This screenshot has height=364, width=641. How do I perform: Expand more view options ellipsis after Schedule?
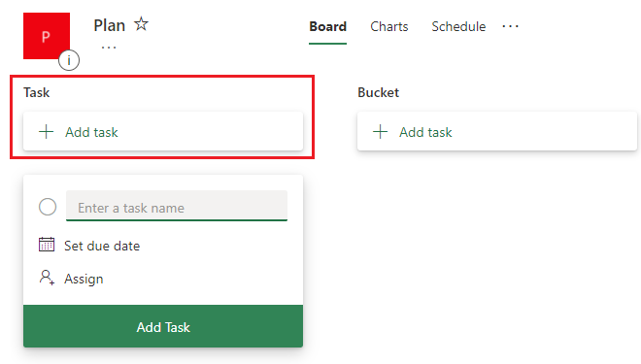click(x=510, y=26)
